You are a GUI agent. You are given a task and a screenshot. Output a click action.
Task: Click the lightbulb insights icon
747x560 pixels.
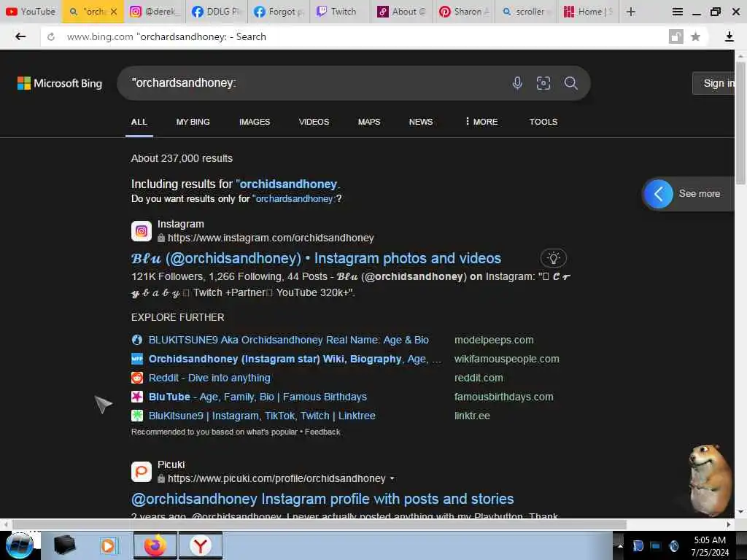(x=553, y=258)
